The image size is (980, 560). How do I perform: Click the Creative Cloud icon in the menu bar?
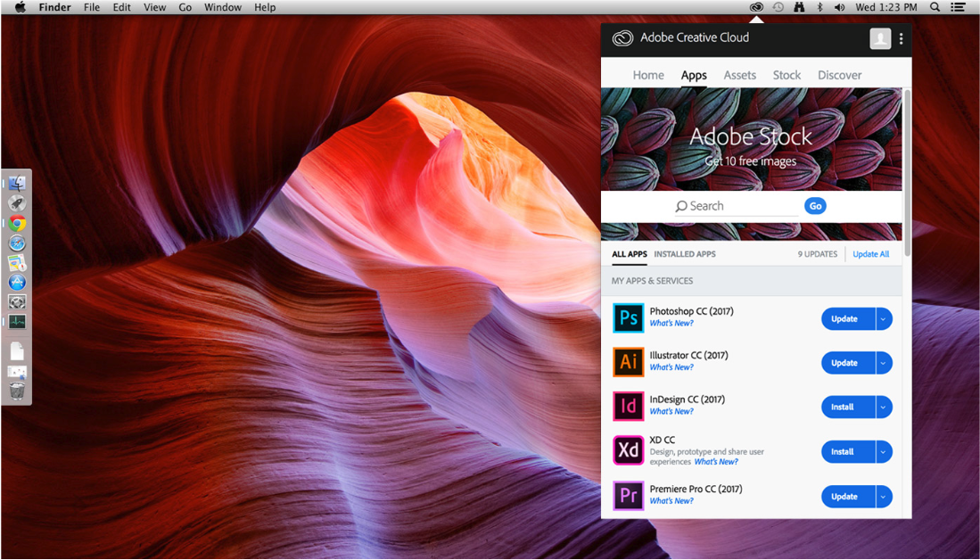point(756,7)
